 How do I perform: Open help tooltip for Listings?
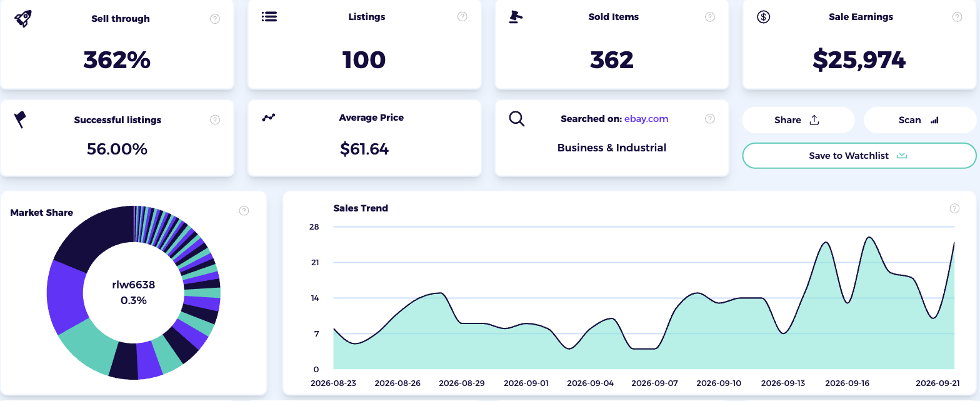462,17
